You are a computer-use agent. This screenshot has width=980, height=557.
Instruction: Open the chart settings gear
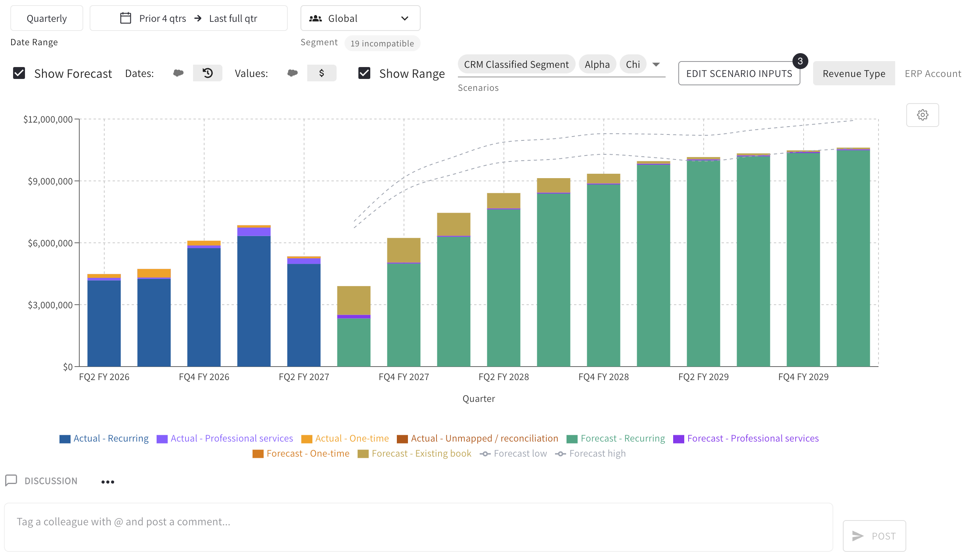[x=922, y=115]
